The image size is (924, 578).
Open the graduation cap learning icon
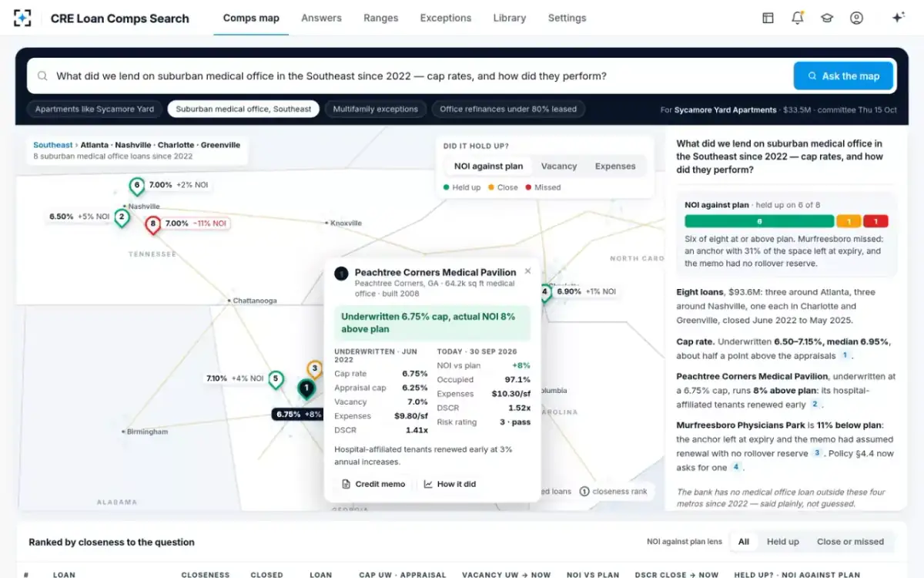click(x=827, y=18)
